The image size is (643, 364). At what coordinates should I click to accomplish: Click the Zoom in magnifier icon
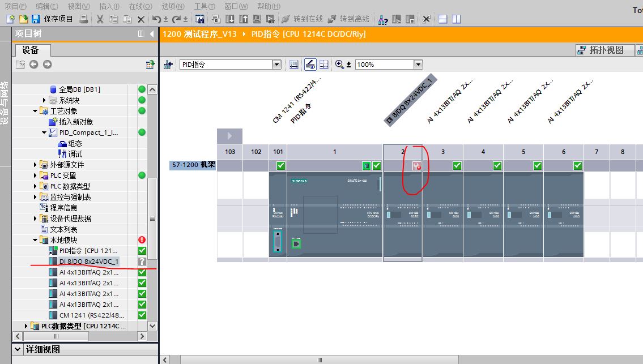click(x=339, y=65)
